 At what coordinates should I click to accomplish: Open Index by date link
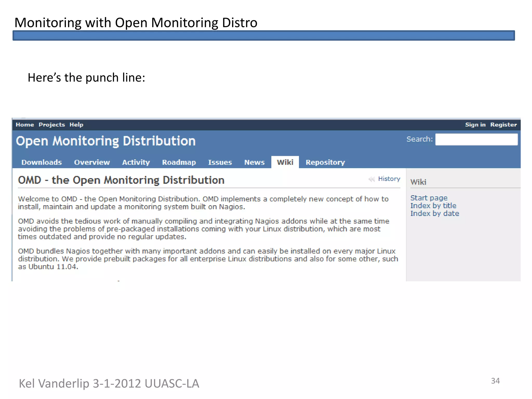tap(435, 214)
